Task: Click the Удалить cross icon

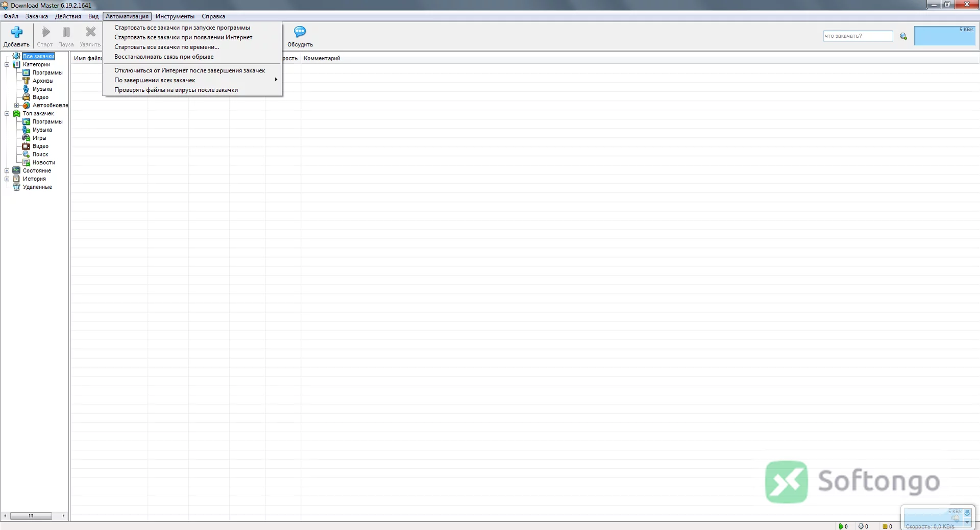Action: [x=91, y=32]
